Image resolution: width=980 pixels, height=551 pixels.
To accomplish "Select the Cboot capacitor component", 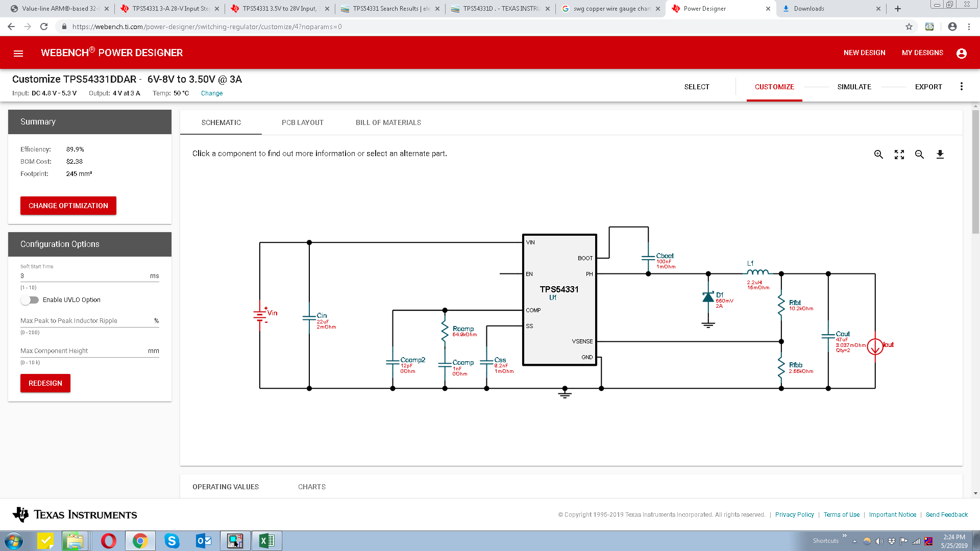I will point(648,258).
